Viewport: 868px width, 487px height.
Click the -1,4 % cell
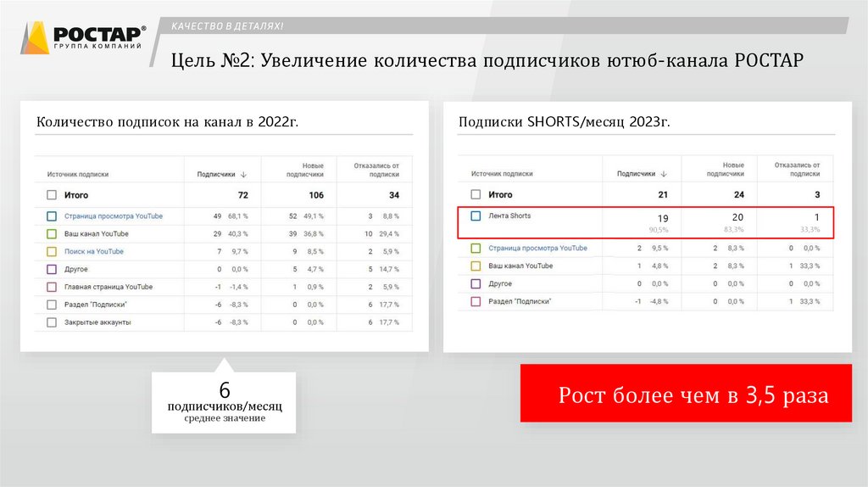(239, 287)
